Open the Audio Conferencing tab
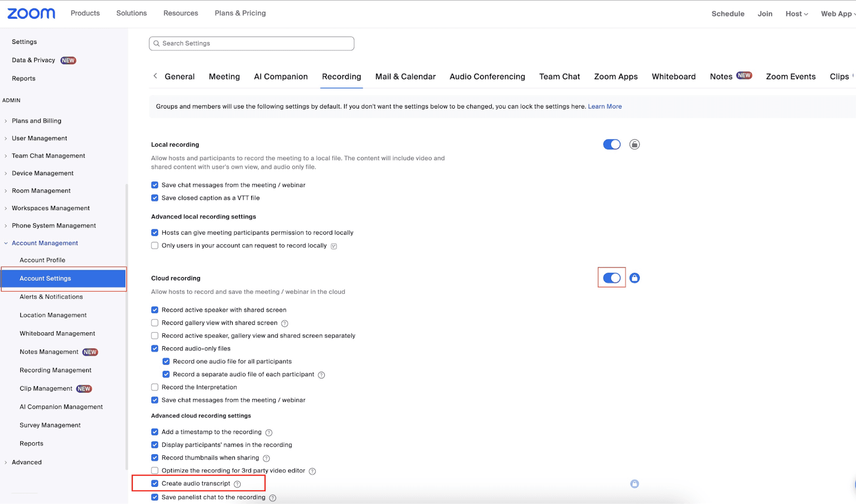Screen dimensions: 856x504 tap(487, 77)
